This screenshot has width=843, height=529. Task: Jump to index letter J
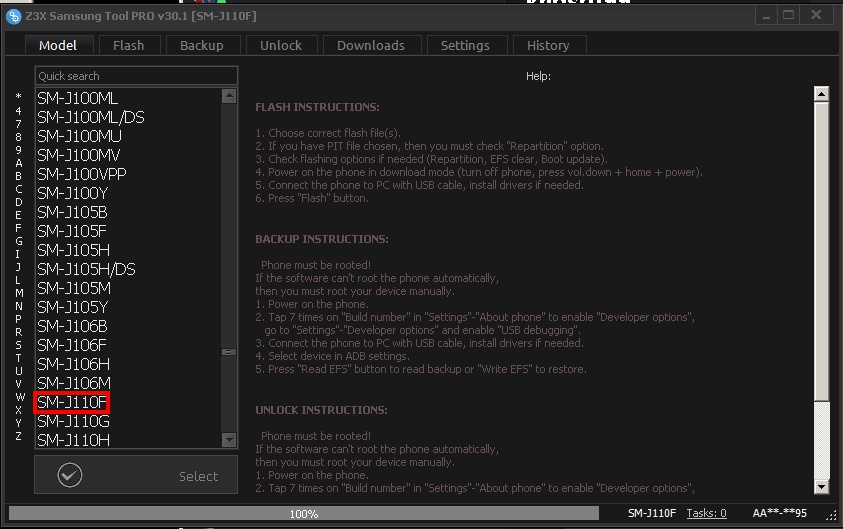[18, 267]
